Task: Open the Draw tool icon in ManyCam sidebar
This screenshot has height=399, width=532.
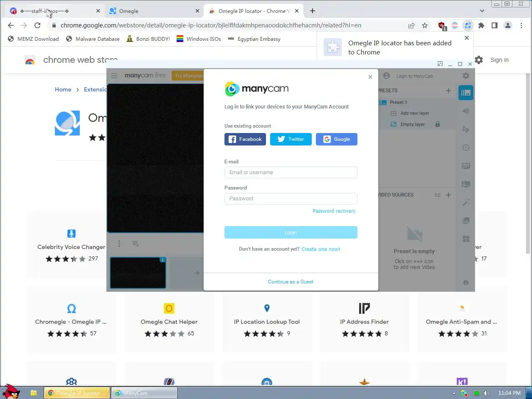Action: [466, 129]
